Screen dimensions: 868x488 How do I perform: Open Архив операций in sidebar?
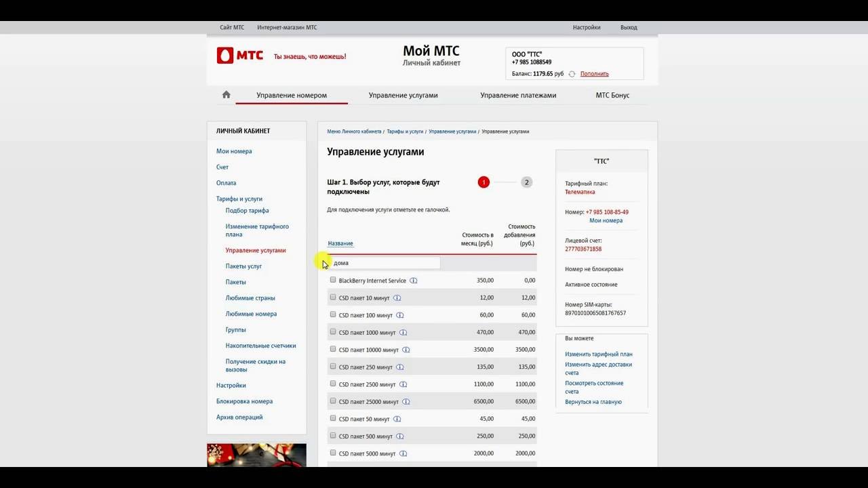coord(239,418)
